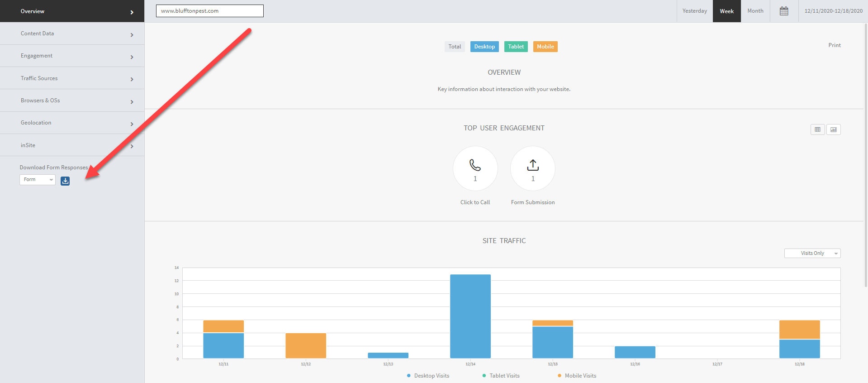This screenshot has height=383, width=868.
Task: Select the Yesterday time range
Action: [x=695, y=11]
